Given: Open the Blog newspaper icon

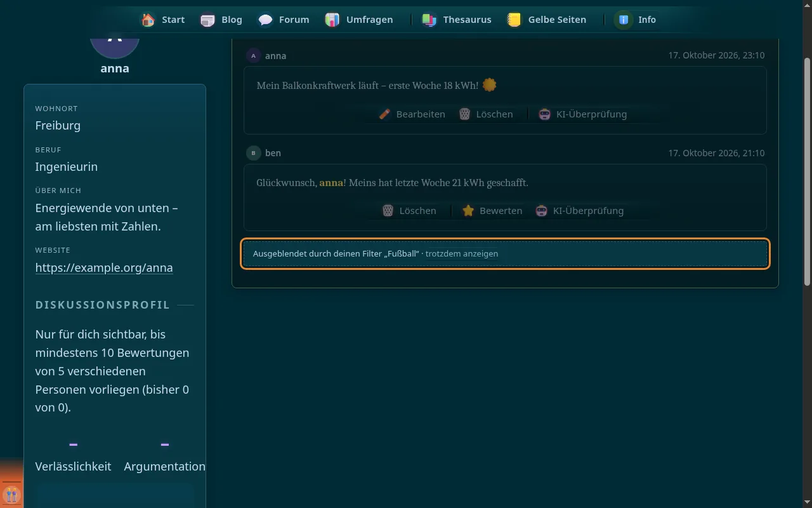Looking at the screenshot, I should pyautogui.click(x=207, y=20).
